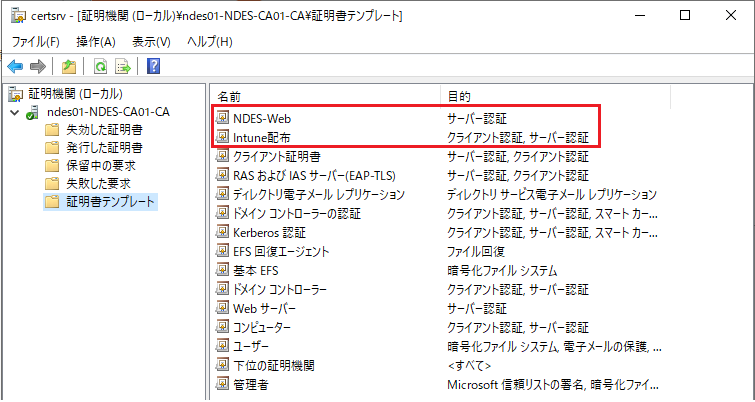Select the ドメイン コントローラー template name

click(280, 290)
